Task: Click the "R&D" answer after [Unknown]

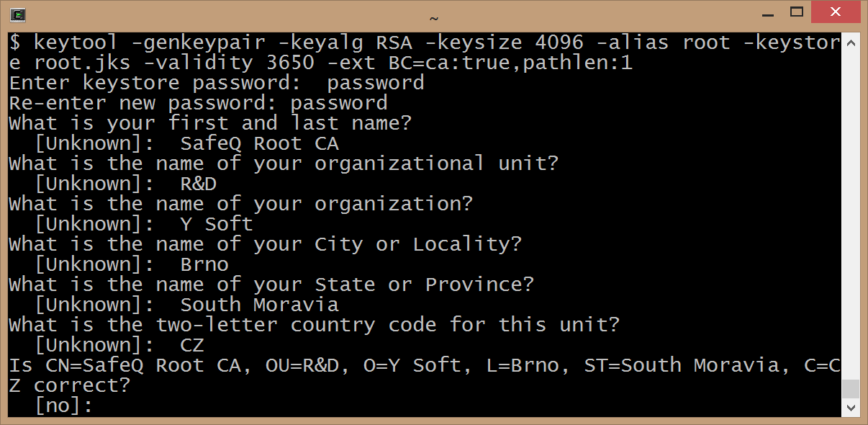Action: [199, 184]
